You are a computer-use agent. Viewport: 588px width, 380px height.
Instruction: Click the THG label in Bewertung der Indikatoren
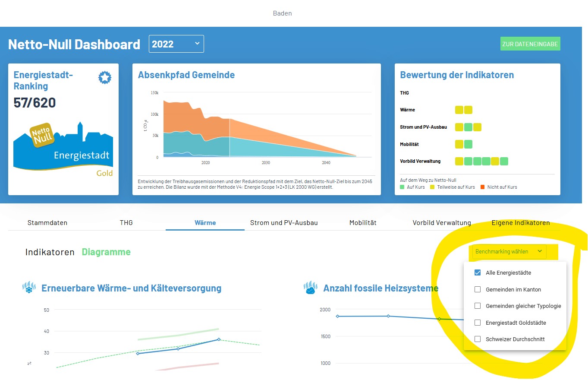[405, 93]
